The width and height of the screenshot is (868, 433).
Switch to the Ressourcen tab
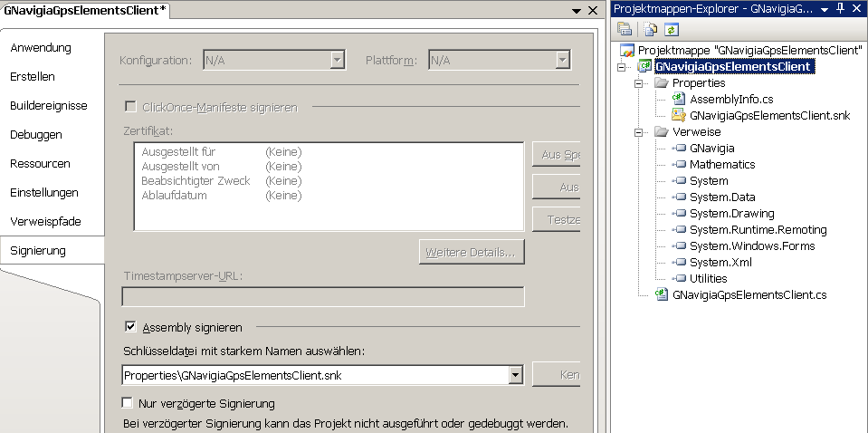click(x=40, y=163)
